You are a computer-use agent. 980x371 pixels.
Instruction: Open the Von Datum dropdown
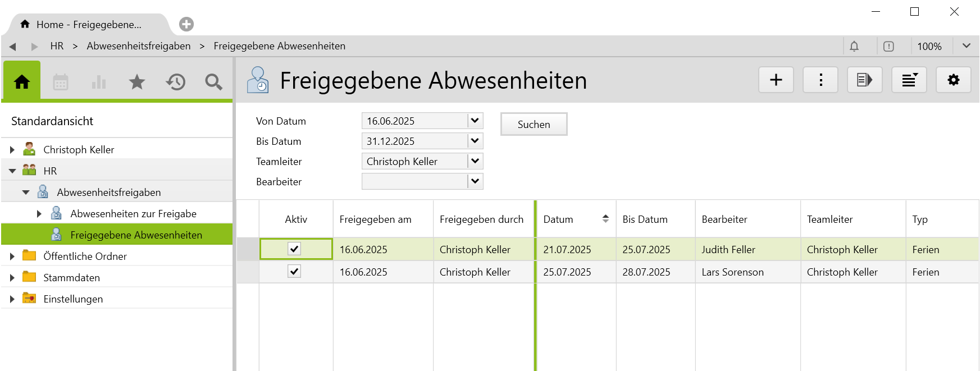pyautogui.click(x=475, y=121)
